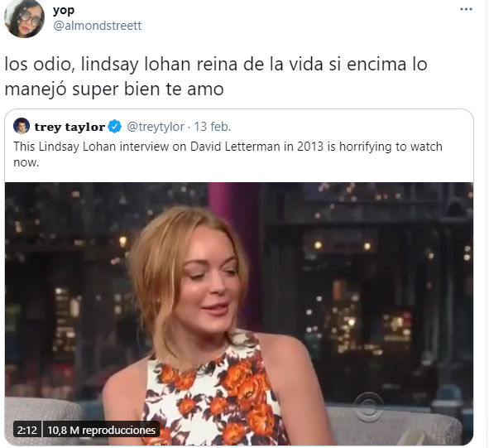
Task: Click the quoted tweet card header row
Action: point(122,127)
